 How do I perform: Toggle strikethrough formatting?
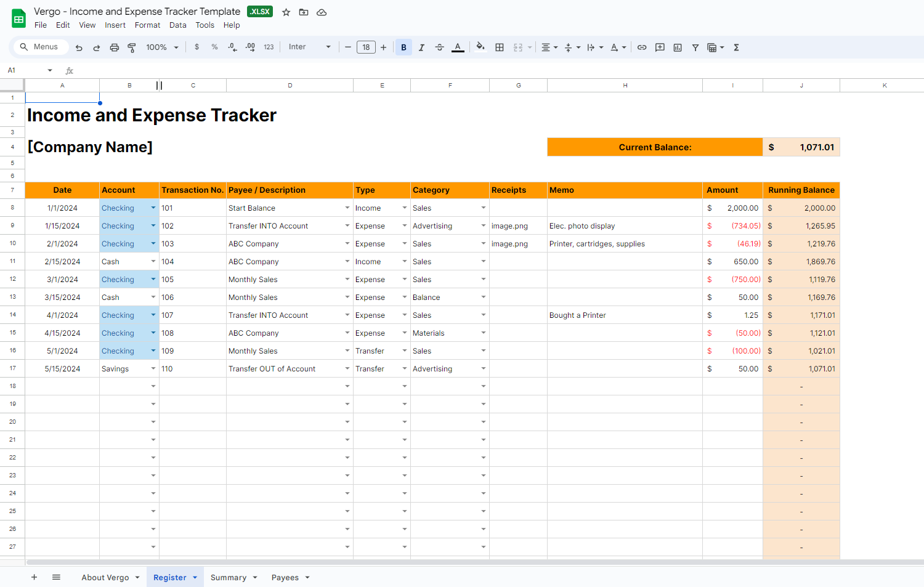coord(439,47)
